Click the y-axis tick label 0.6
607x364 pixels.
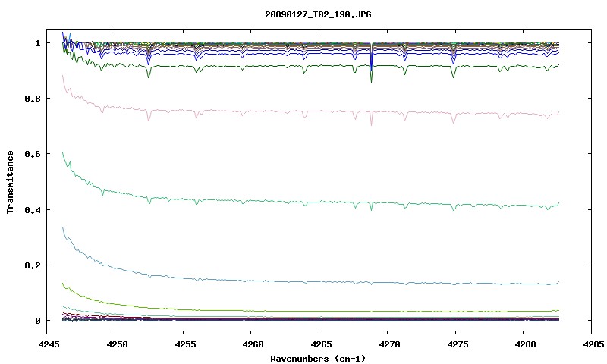point(32,154)
